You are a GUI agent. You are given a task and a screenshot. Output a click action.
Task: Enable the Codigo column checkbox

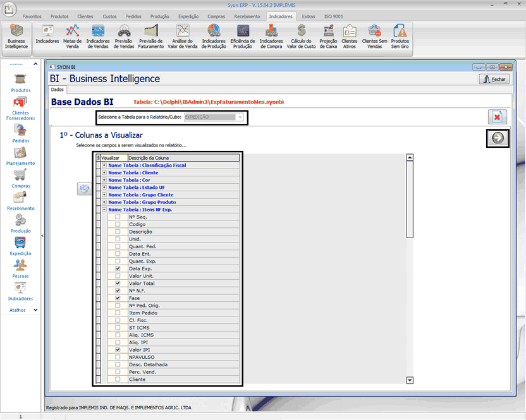pyautogui.click(x=118, y=224)
